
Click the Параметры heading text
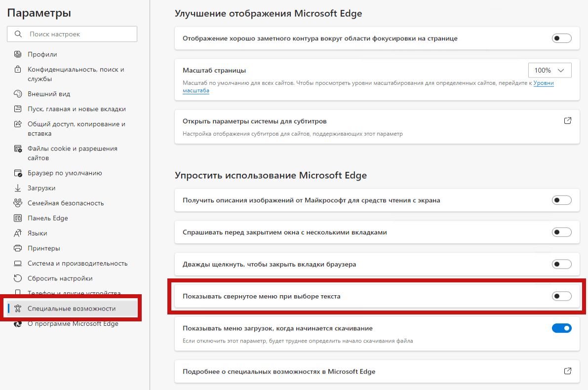tap(39, 13)
